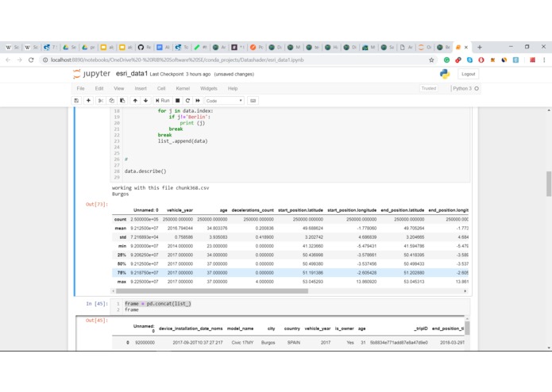
Task: Click the Jupyter logo
Action: (x=91, y=74)
